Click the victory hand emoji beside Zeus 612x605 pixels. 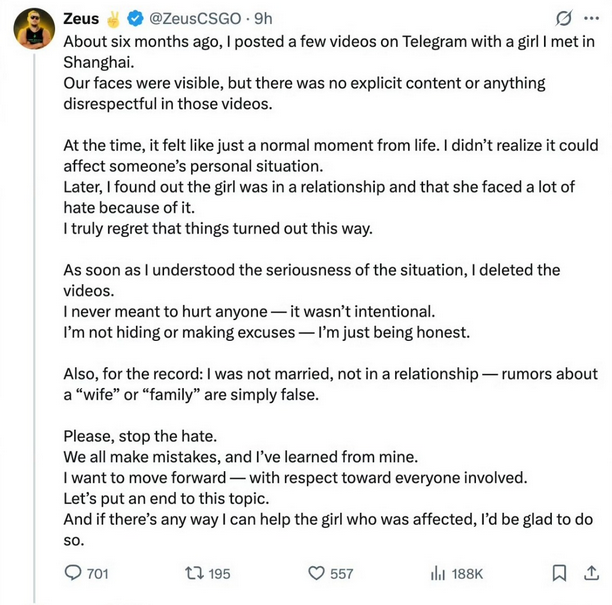coord(113,19)
